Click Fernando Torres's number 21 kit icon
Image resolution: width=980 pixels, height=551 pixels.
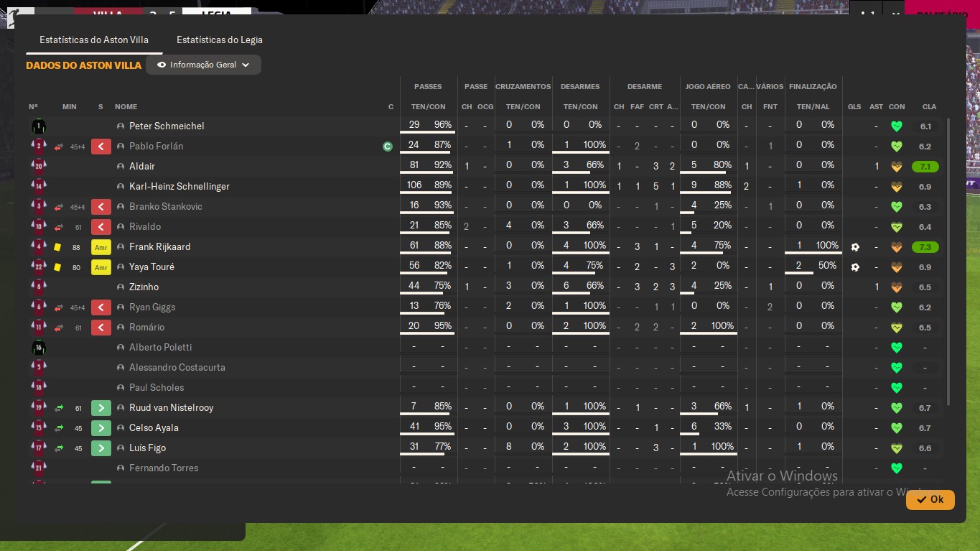click(x=39, y=468)
